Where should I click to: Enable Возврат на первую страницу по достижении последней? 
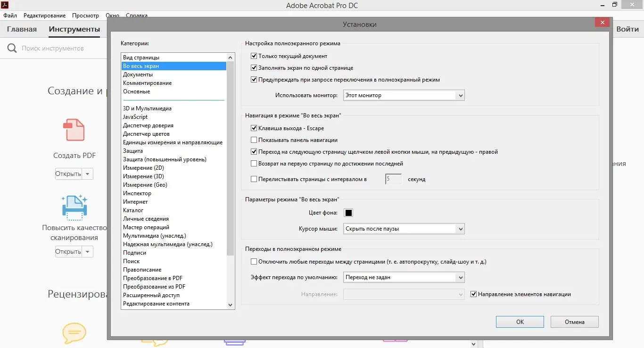click(254, 164)
